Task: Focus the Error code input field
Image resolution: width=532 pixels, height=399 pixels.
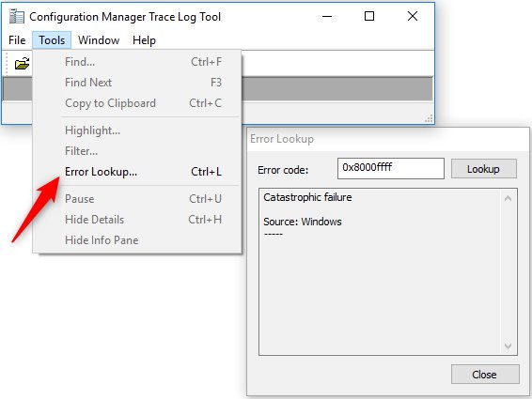Action: [390, 168]
